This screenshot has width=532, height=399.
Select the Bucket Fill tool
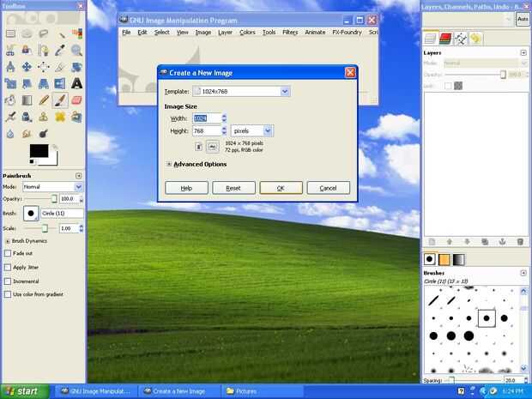pos(10,100)
